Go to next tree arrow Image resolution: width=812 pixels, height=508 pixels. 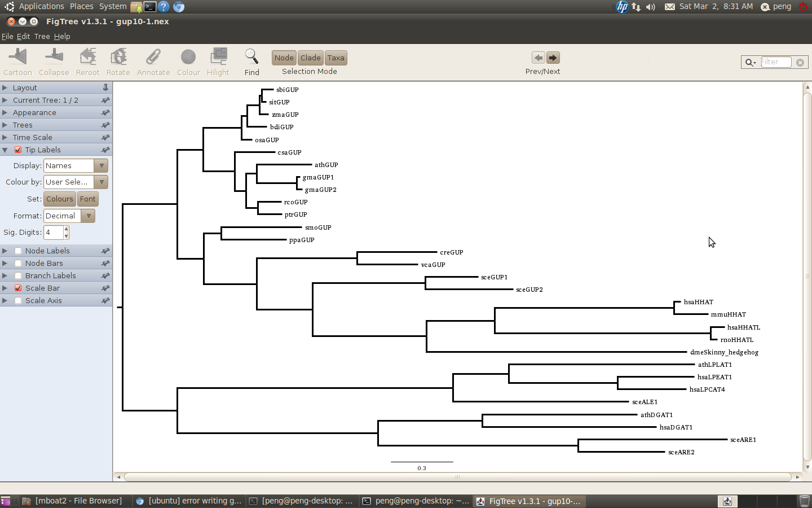(553, 58)
